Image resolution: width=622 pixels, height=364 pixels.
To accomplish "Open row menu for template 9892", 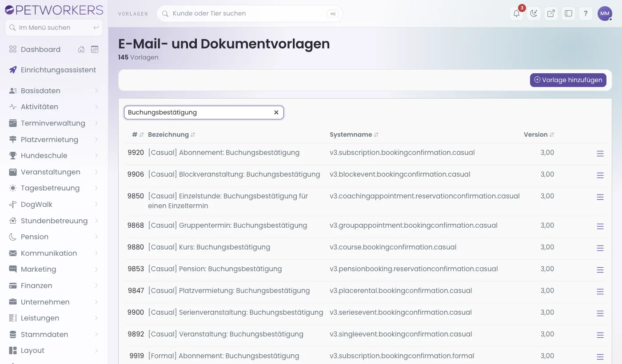I will [600, 335].
